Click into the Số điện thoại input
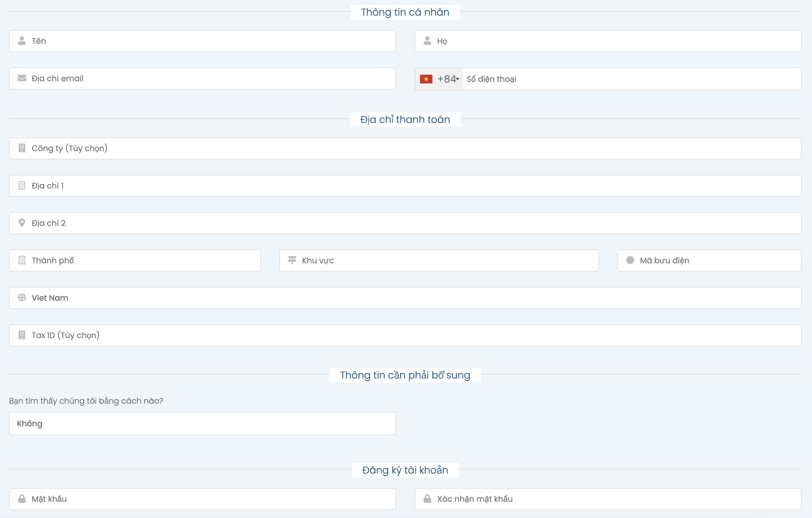The height and width of the screenshot is (518, 812). pyautogui.click(x=630, y=79)
